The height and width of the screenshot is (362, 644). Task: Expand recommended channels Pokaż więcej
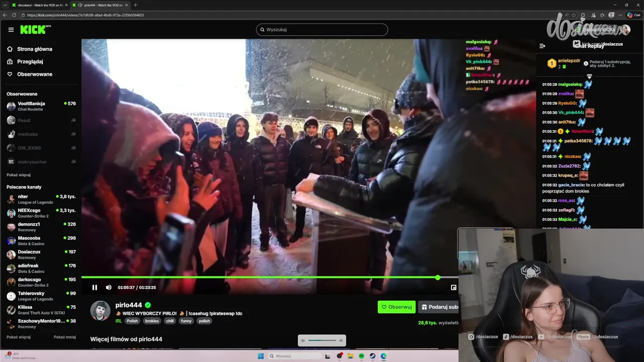pyautogui.click(x=19, y=337)
